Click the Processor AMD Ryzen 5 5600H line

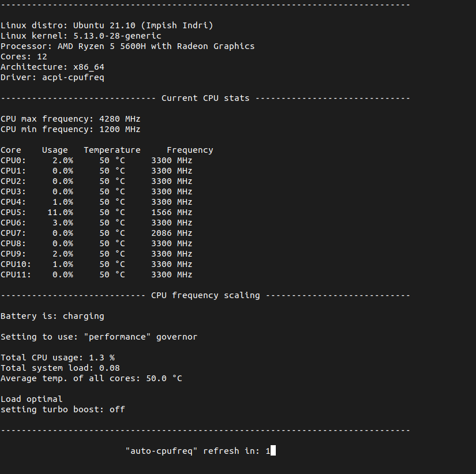click(x=128, y=46)
